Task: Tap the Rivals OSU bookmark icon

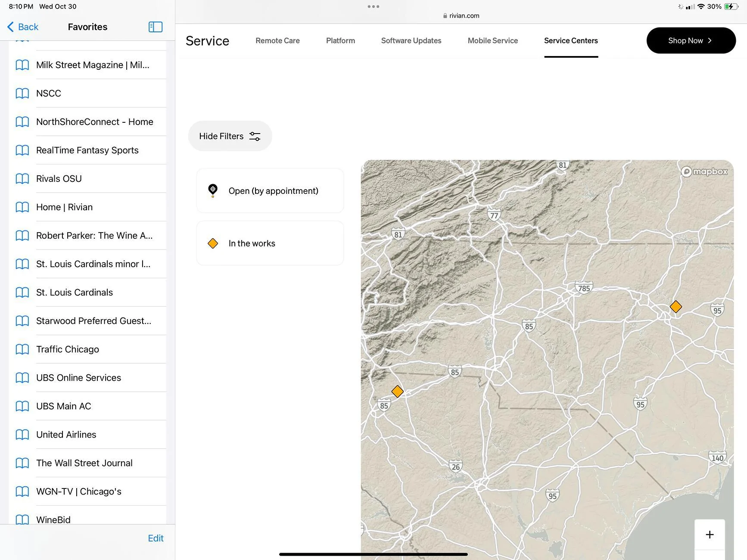Action: click(22, 179)
